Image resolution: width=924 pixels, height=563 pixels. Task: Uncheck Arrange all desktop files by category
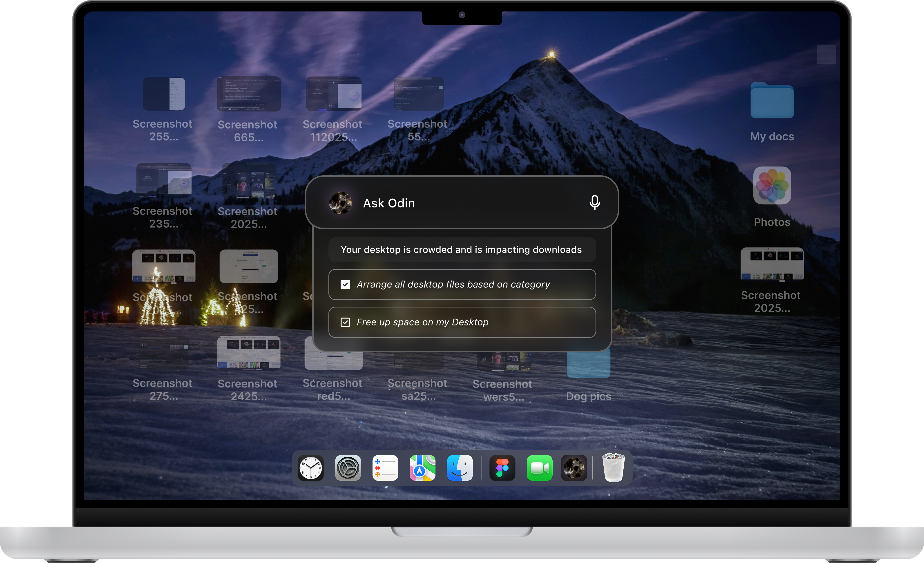tap(345, 285)
